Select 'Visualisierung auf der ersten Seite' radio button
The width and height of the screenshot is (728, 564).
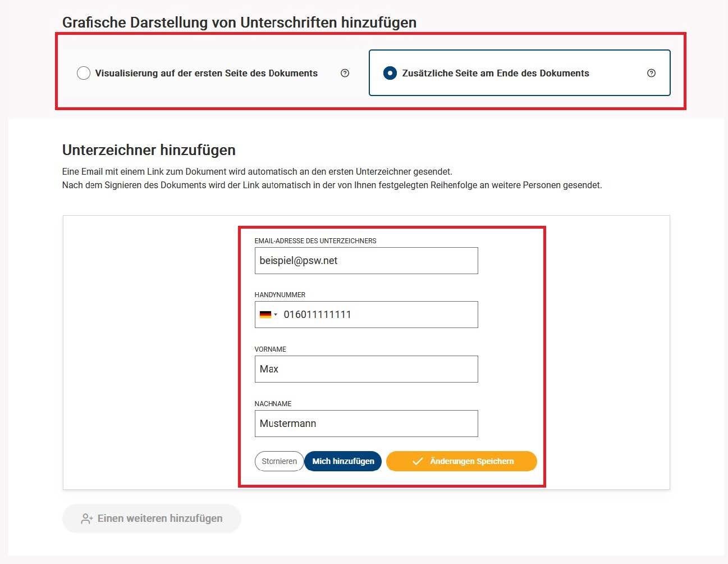point(84,73)
